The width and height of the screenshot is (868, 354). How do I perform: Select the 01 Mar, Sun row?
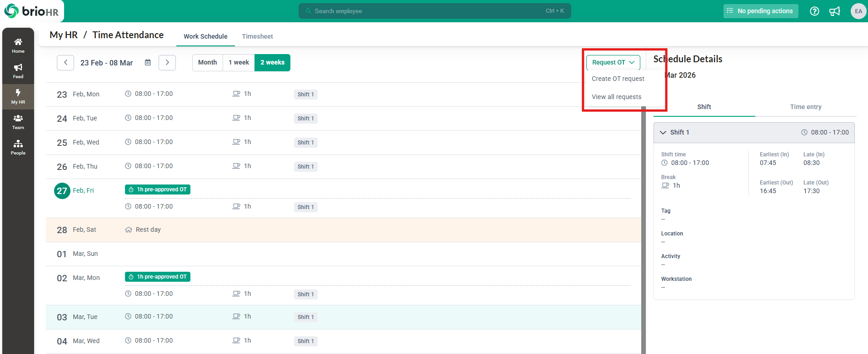[x=344, y=254]
